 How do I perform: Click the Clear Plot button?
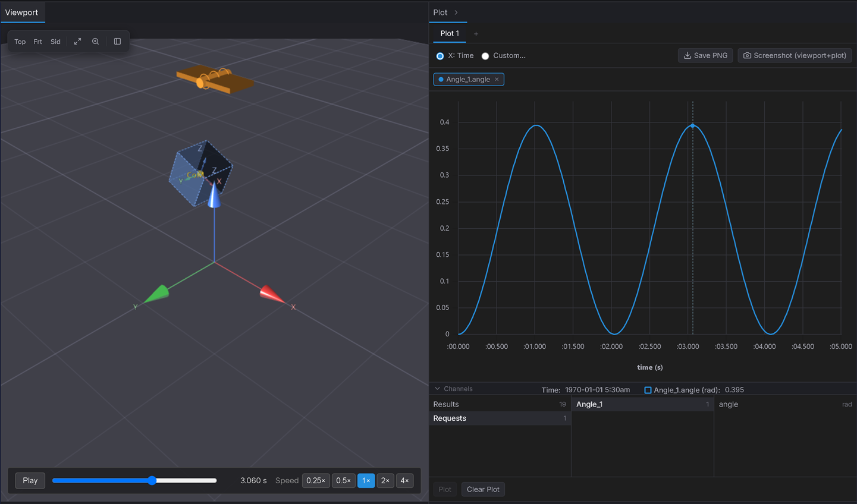click(x=483, y=489)
